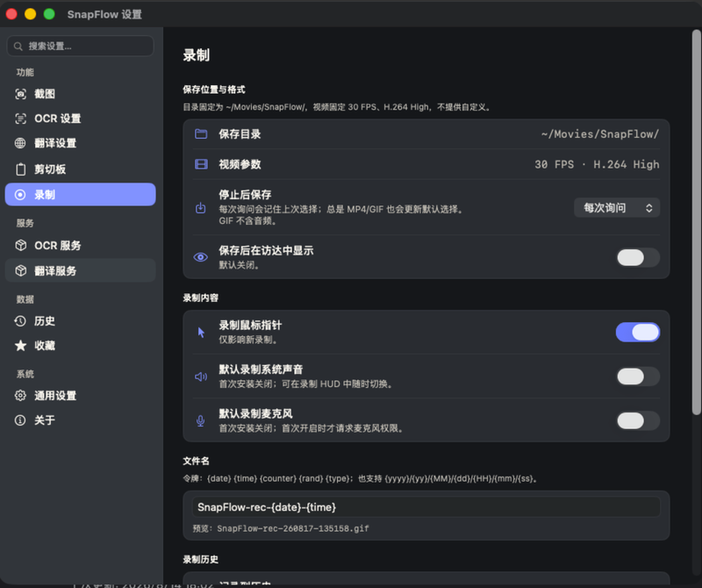702x588 pixels.
Task: Click the microphone icon beside 默认录制麦克风
Action: [201, 421]
